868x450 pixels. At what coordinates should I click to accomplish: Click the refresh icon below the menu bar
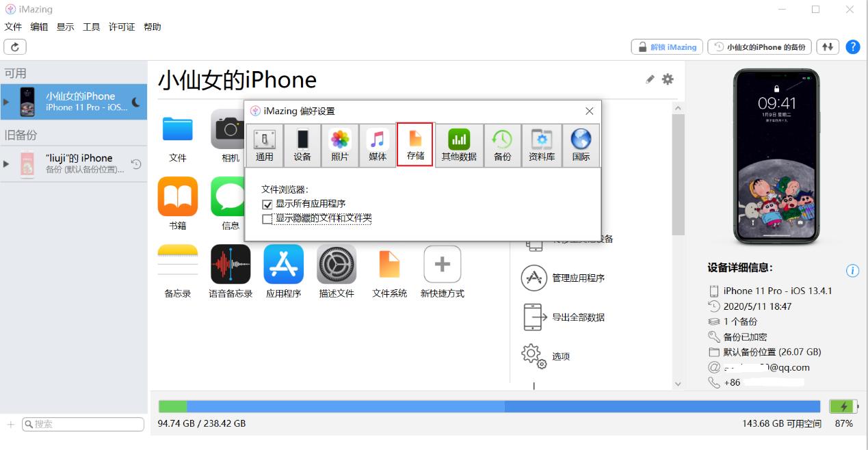[14, 47]
